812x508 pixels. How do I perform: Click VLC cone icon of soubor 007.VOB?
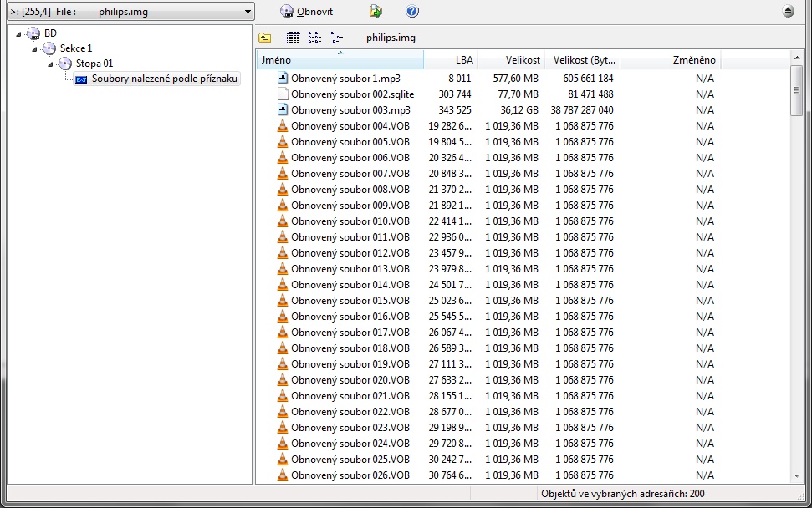pyautogui.click(x=282, y=173)
